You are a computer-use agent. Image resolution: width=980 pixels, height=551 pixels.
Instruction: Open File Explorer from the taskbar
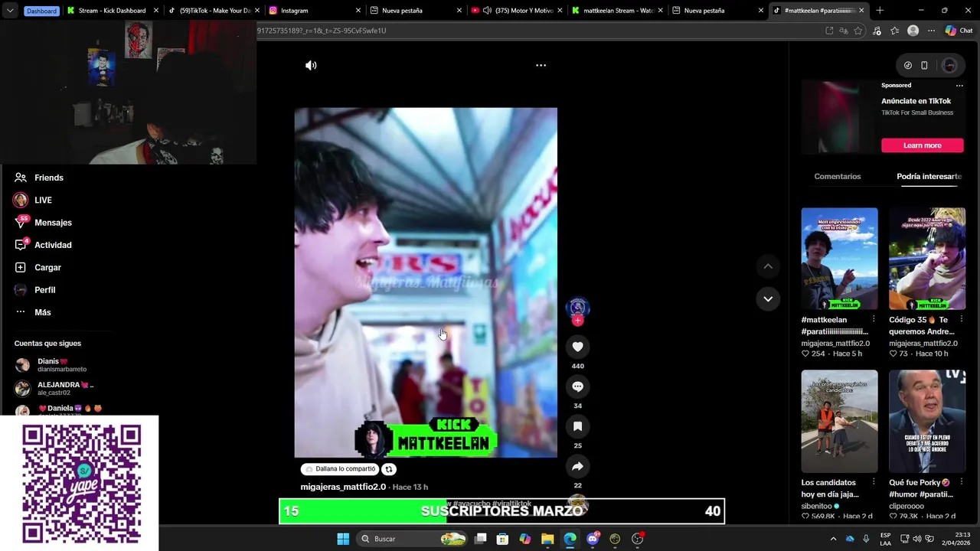coord(547,539)
